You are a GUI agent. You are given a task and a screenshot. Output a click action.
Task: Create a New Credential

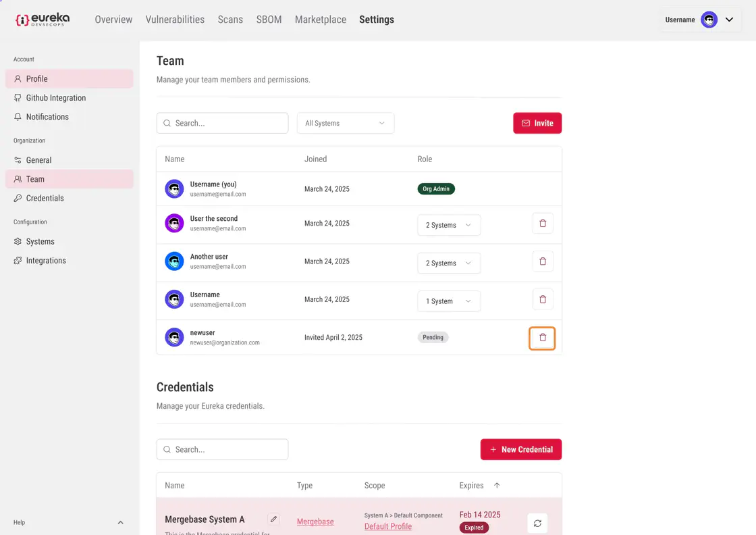click(x=520, y=449)
